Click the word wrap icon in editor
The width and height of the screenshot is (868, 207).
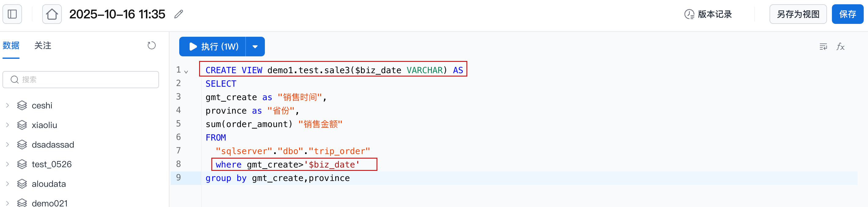click(823, 47)
